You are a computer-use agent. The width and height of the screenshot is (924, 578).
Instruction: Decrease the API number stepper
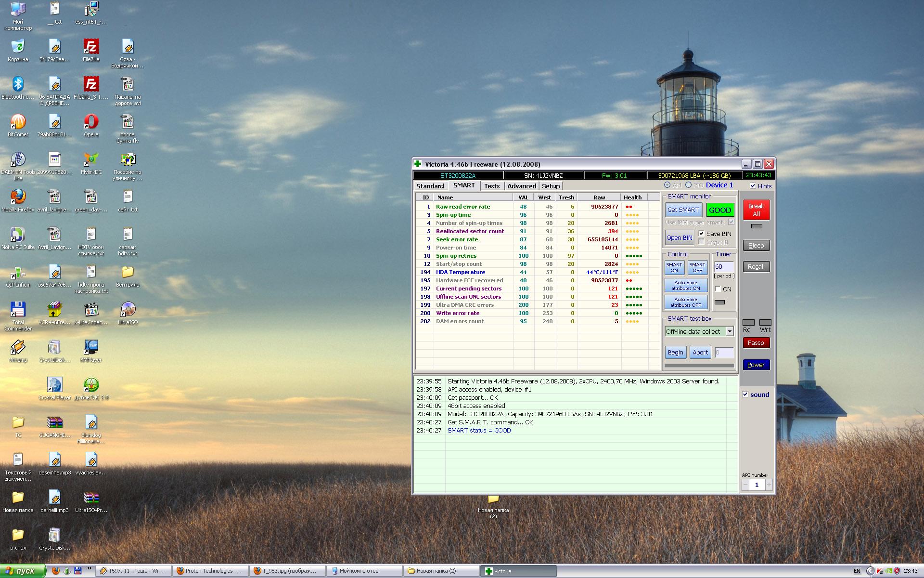[745, 485]
